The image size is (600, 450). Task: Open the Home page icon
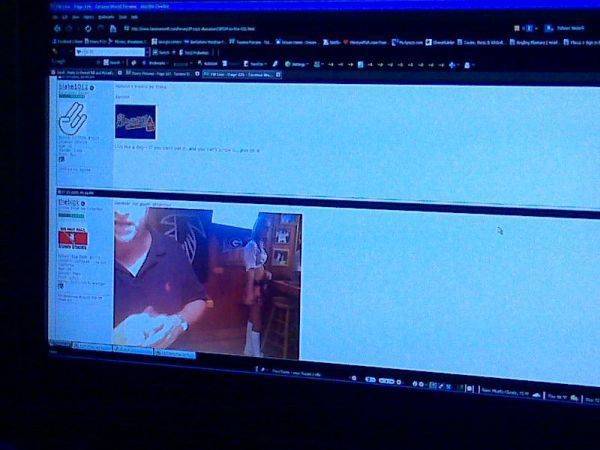(x=113, y=29)
